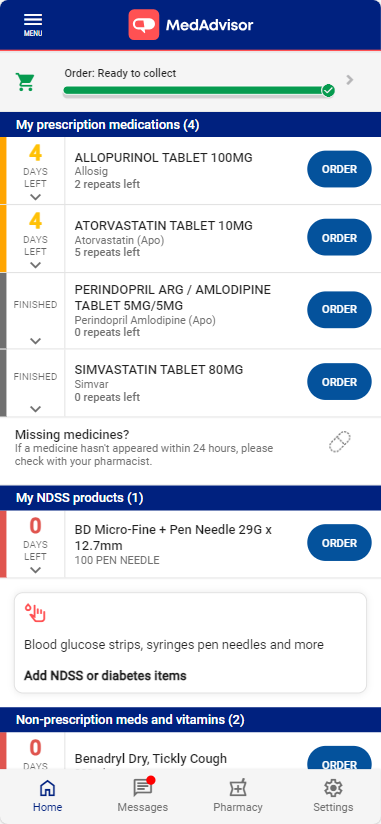Order Simvastatin Tablet 80mg
Image resolution: width=381 pixels, height=824 pixels.
click(x=339, y=382)
